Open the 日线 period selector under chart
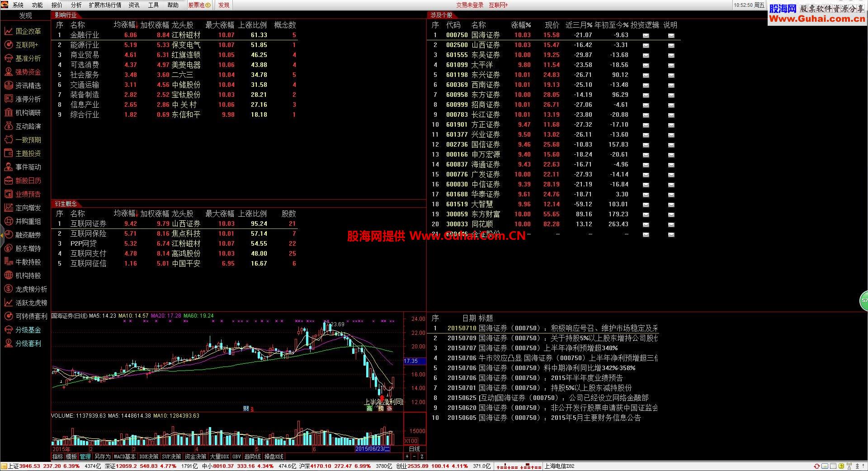This screenshot has width=868, height=471. point(415,449)
